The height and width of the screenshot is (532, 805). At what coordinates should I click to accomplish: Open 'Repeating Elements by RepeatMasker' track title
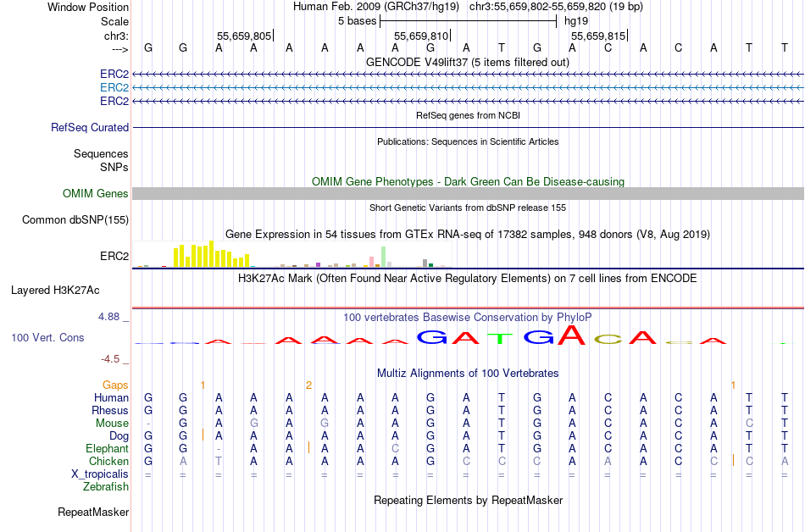(x=468, y=500)
